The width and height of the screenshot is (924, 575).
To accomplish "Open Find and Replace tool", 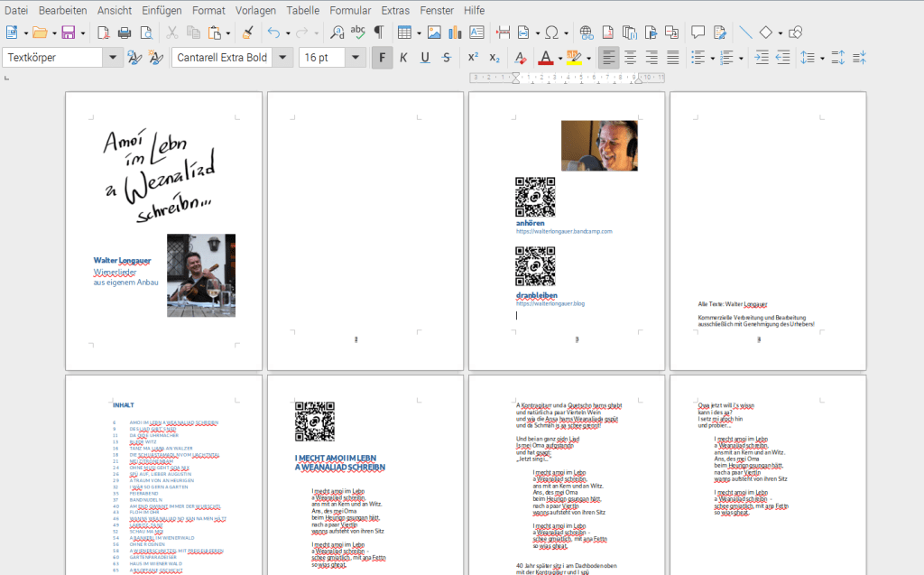I will pos(337,32).
